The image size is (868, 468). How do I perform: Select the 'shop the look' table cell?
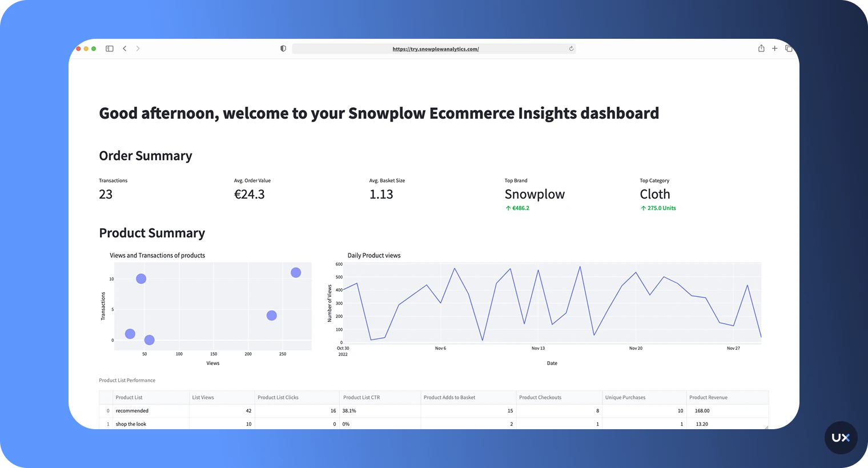(151, 424)
